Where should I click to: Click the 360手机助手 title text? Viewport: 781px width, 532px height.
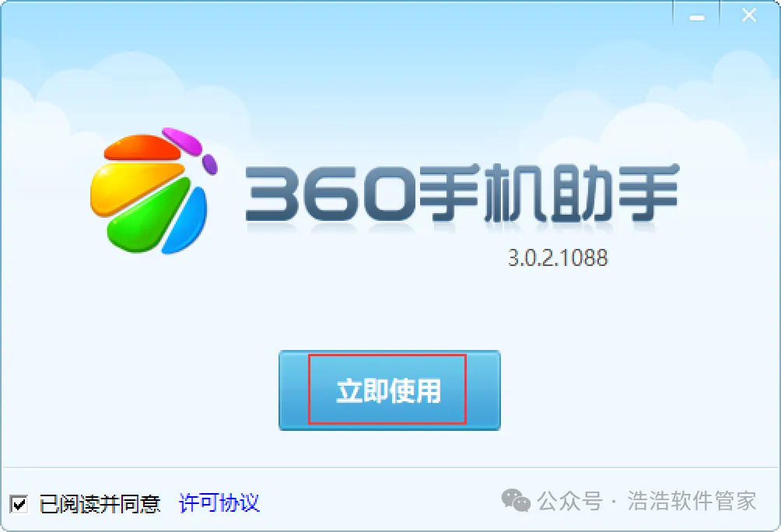click(x=462, y=193)
